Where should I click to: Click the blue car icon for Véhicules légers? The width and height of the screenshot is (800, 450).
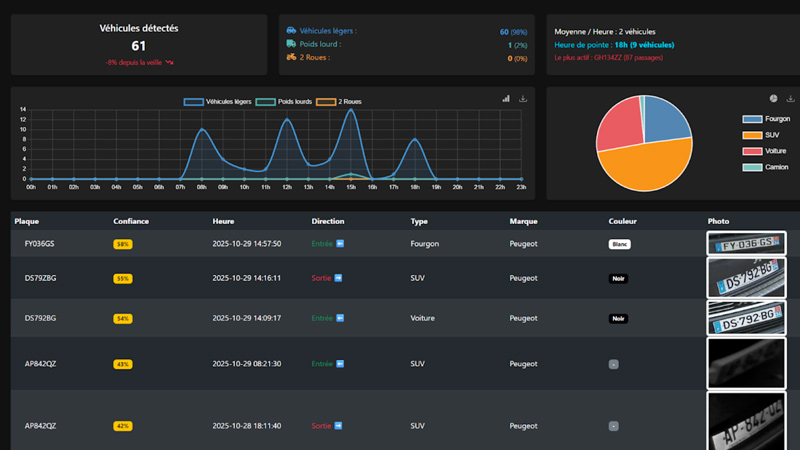[291, 31]
